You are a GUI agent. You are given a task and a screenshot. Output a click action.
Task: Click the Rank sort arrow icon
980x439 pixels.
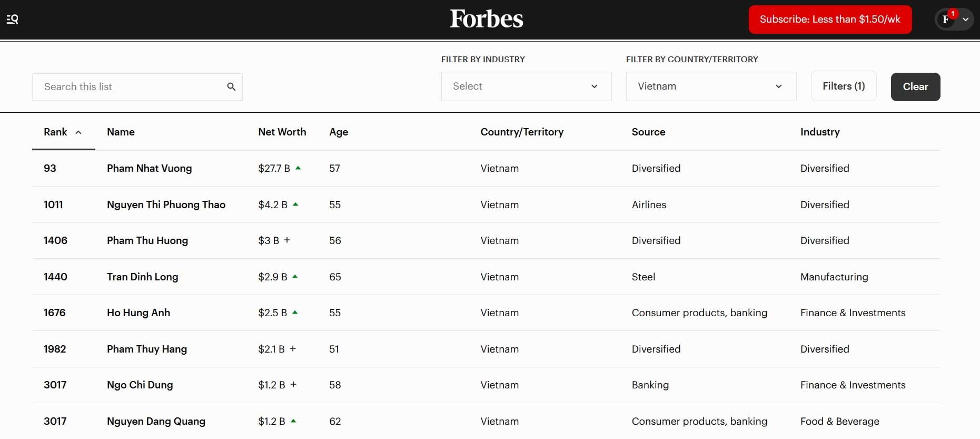point(78,133)
